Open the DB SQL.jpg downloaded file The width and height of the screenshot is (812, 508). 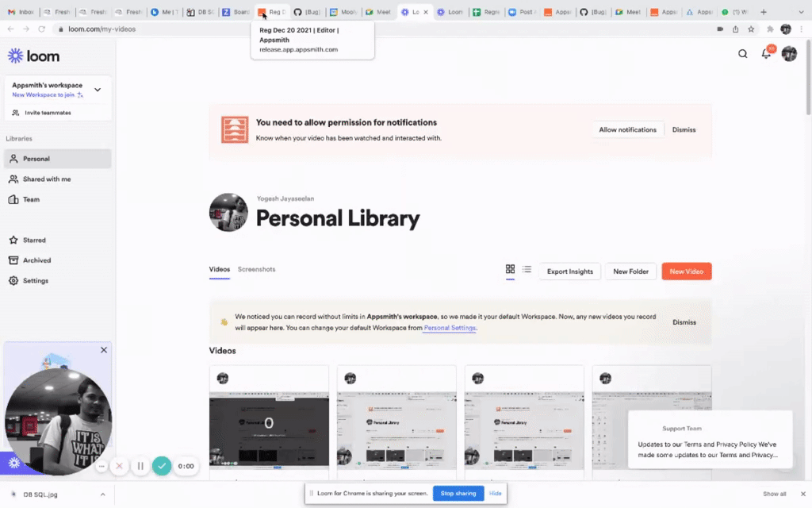click(40, 495)
